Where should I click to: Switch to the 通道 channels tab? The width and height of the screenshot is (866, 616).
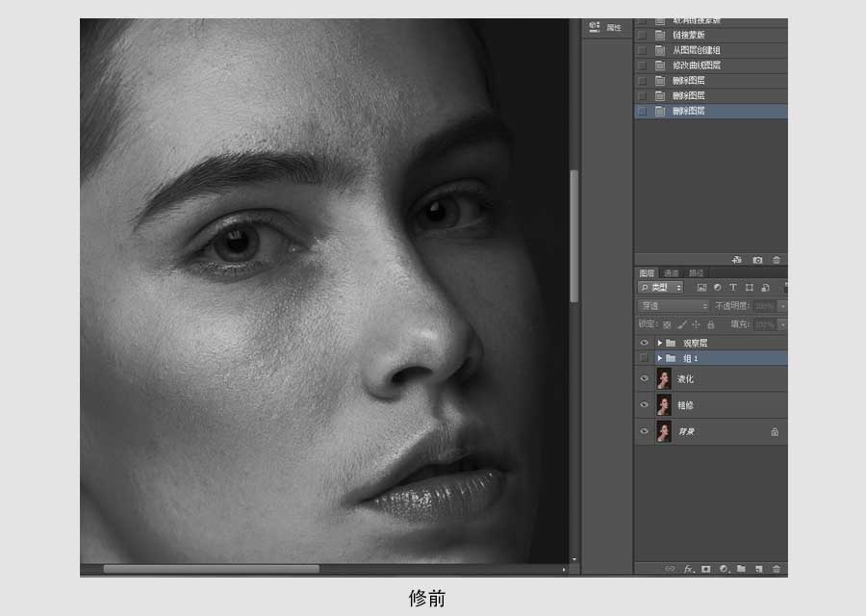tap(671, 273)
